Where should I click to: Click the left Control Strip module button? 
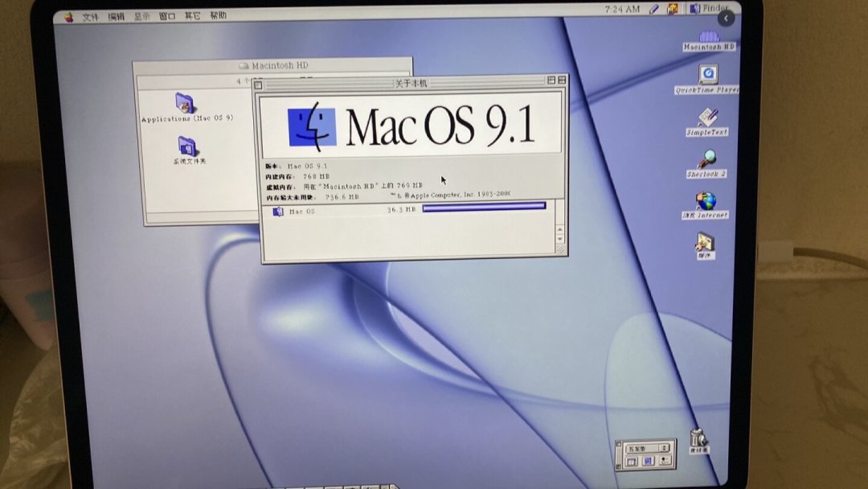tap(632, 461)
